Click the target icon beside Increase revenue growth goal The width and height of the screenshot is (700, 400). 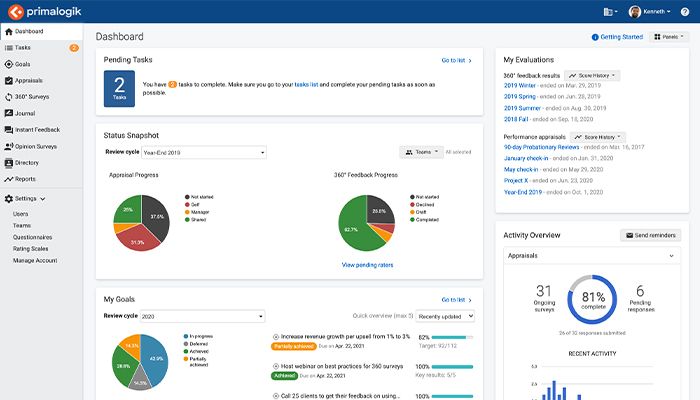pyautogui.click(x=275, y=337)
